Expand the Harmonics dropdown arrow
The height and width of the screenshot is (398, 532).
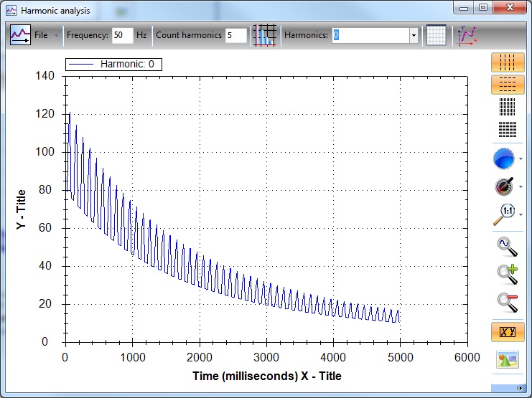(x=414, y=35)
